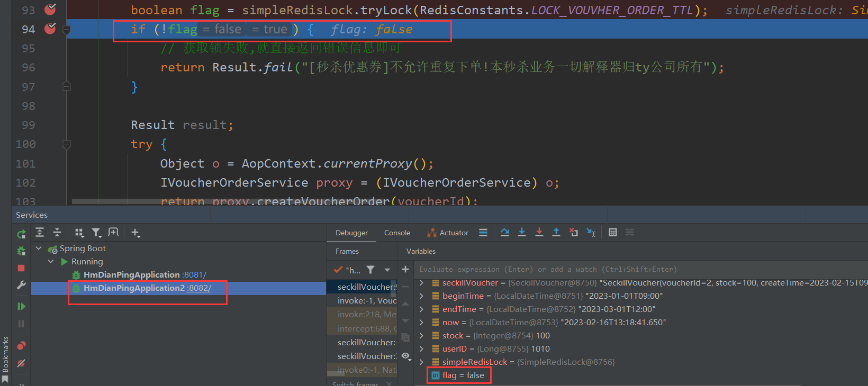The width and height of the screenshot is (868, 386).
Task: Expand the endTime variable
Action: [421, 309]
